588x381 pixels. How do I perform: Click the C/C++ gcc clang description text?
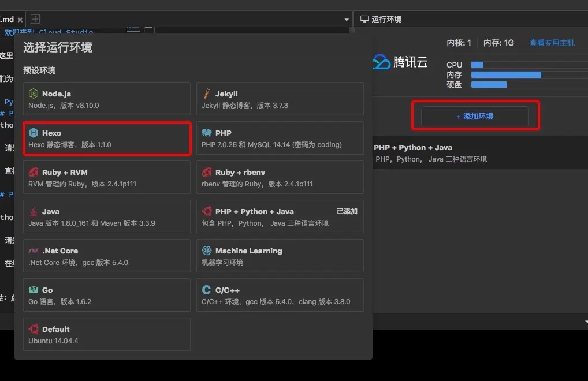[276, 301]
